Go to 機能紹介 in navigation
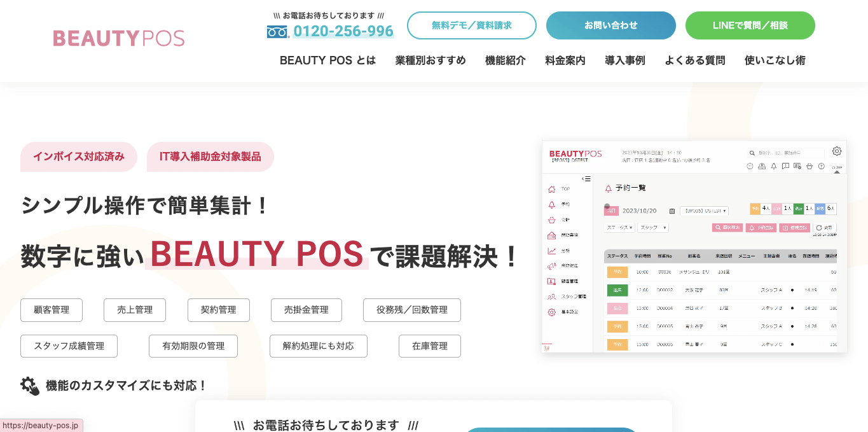 click(x=506, y=60)
